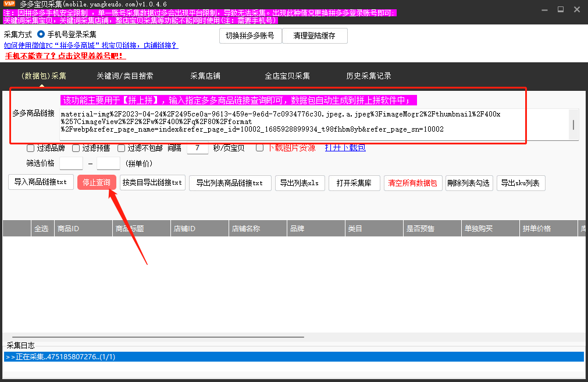Enable 过滤预售 checkbox
588x382 pixels.
(76, 148)
